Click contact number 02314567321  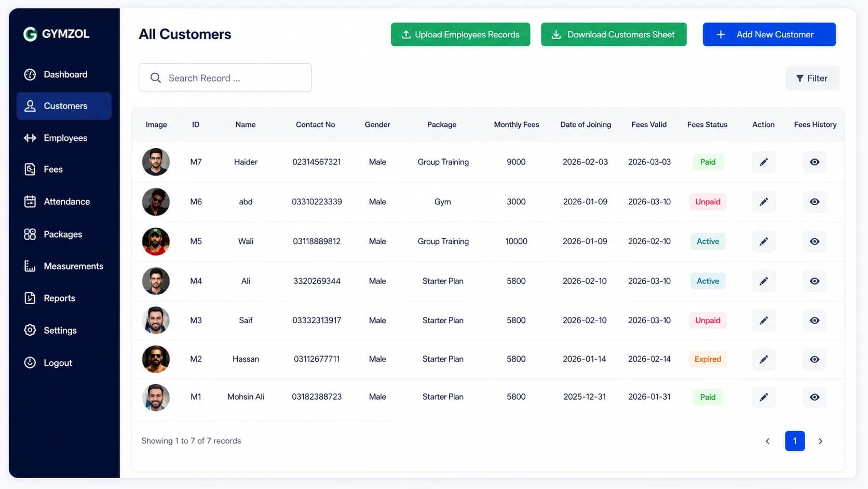(317, 162)
